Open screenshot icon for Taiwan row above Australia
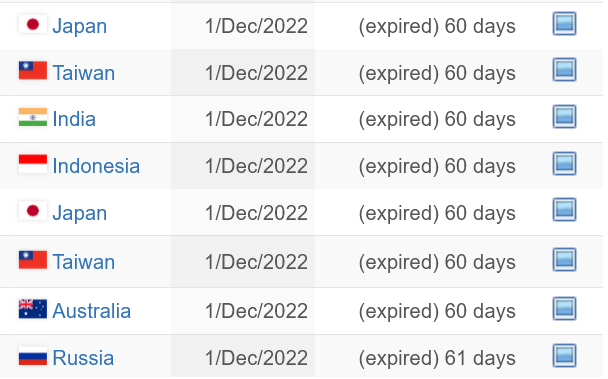 point(564,260)
